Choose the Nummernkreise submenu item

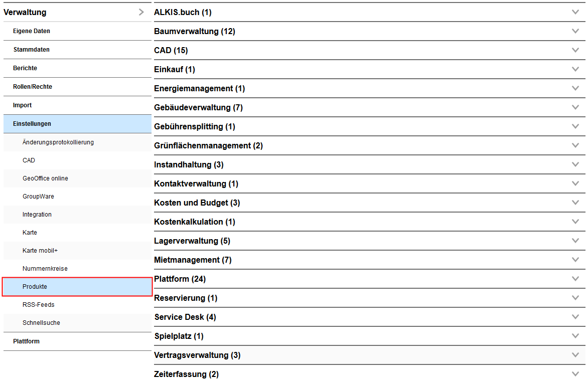45,269
